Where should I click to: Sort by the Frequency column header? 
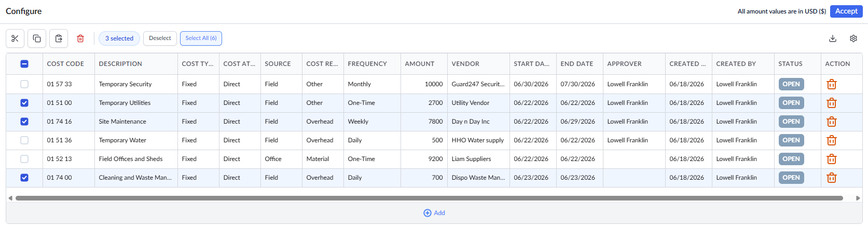372,64
